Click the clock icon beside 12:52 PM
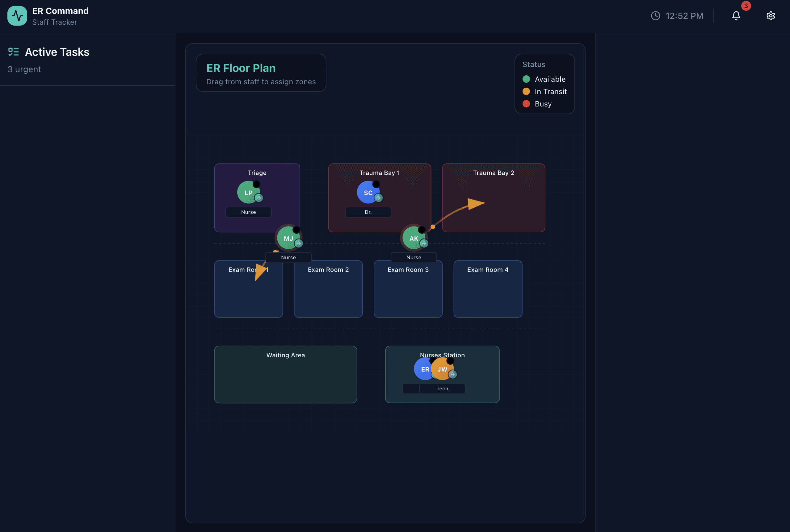This screenshot has width=790, height=532. tap(655, 16)
